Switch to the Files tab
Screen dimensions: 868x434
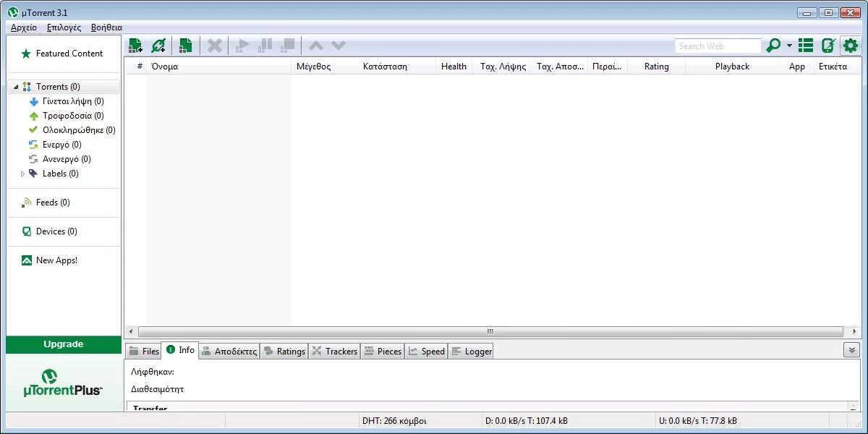coord(143,352)
